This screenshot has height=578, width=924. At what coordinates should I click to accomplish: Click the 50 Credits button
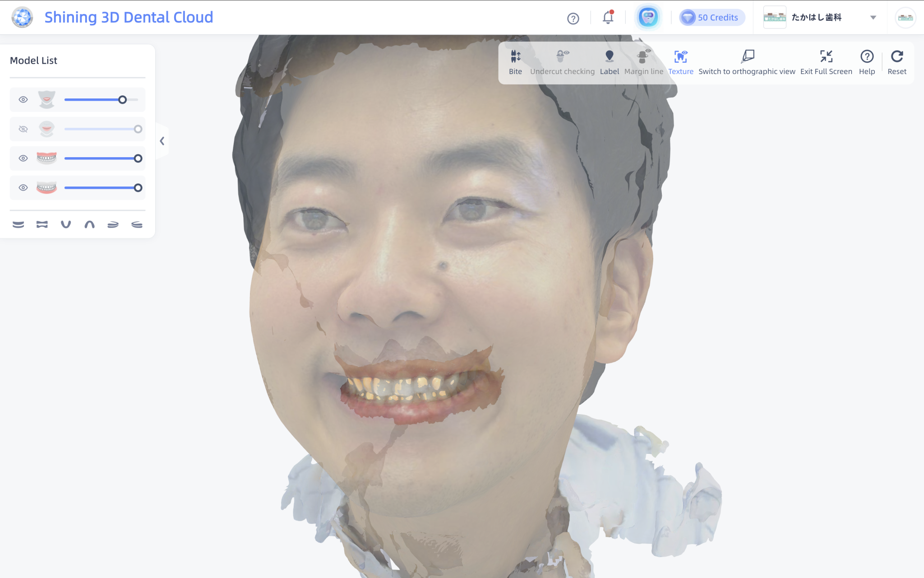click(711, 18)
